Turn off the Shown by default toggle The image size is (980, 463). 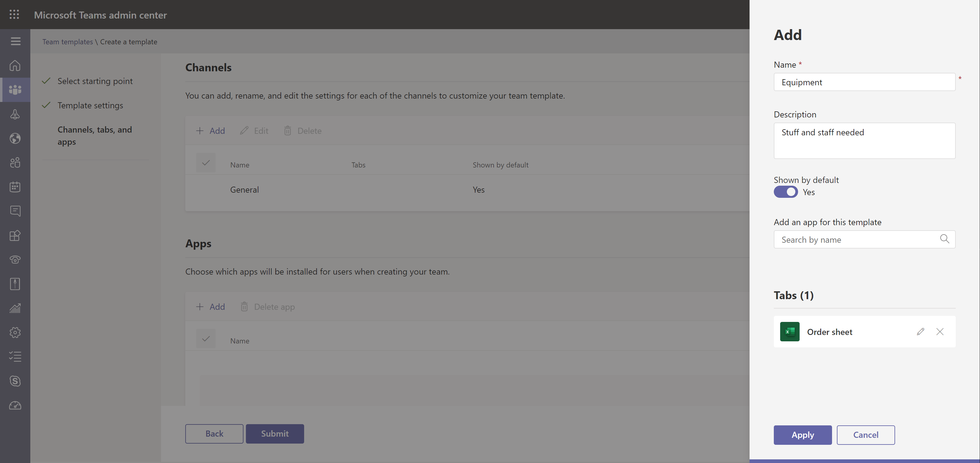point(786,192)
